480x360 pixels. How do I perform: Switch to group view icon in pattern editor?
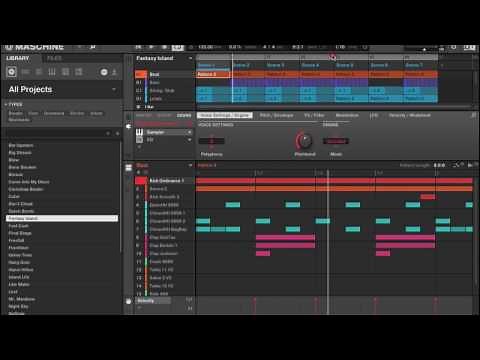(x=129, y=168)
